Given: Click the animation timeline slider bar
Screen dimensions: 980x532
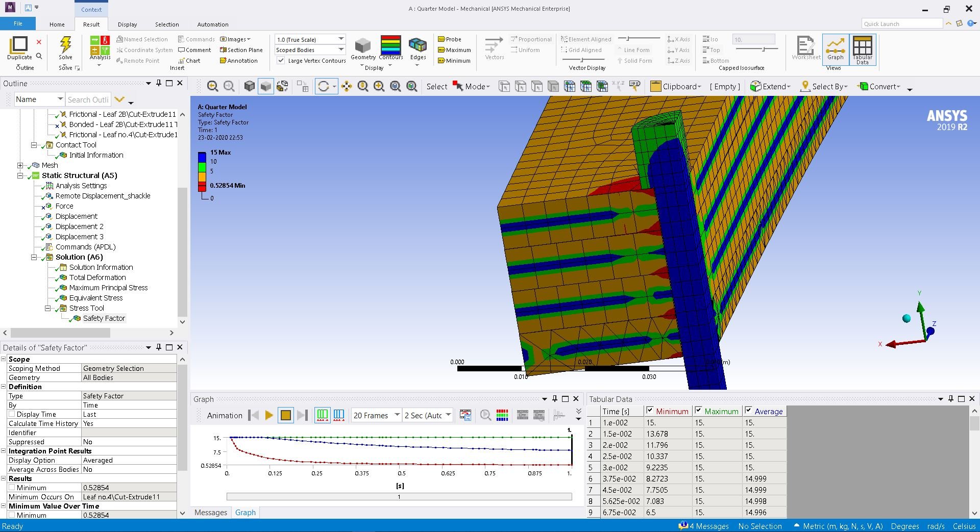Looking at the screenshot, I should coord(399,497).
